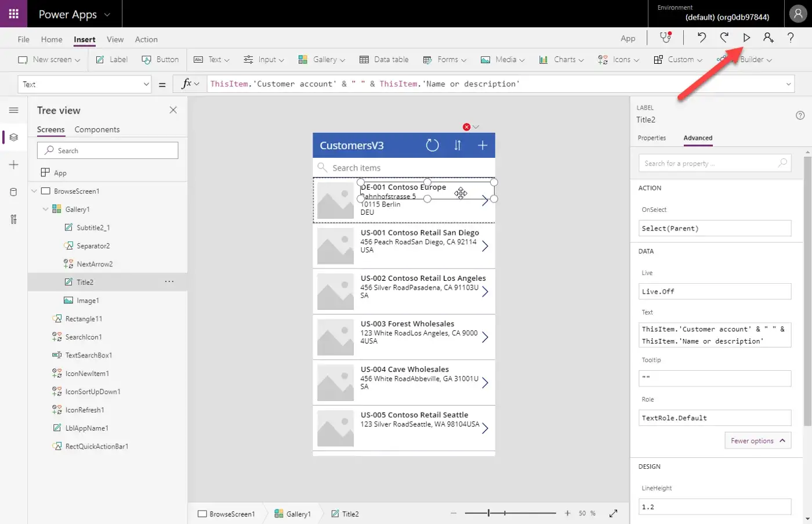Click the App button in the top bar
The height and width of the screenshot is (524, 812).
click(628, 38)
